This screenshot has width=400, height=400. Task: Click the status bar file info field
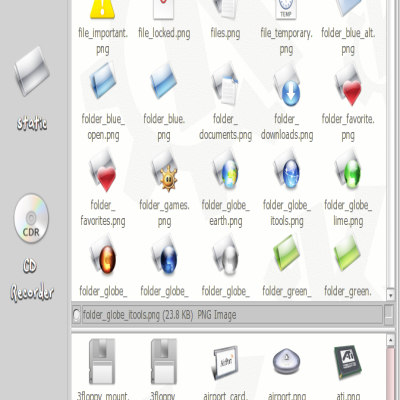click(232, 314)
